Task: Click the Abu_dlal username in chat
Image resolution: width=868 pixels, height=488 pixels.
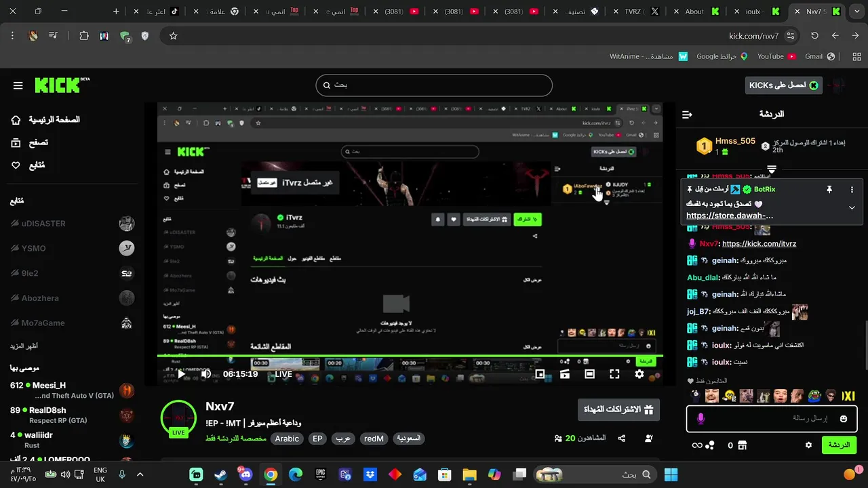Action: [x=702, y=277]
